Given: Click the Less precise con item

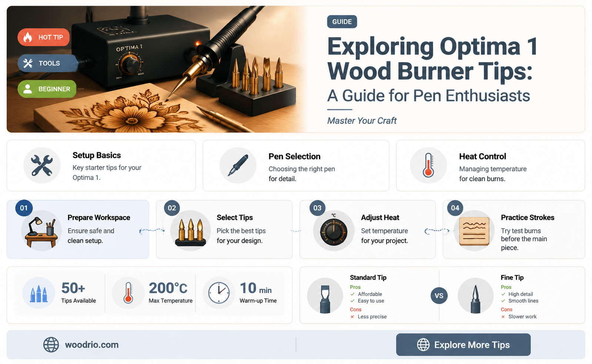Looking at the screenshot, I should (368, 317).
